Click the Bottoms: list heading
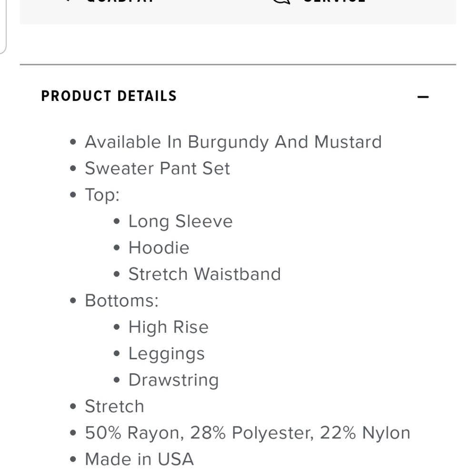 point(121,300)
